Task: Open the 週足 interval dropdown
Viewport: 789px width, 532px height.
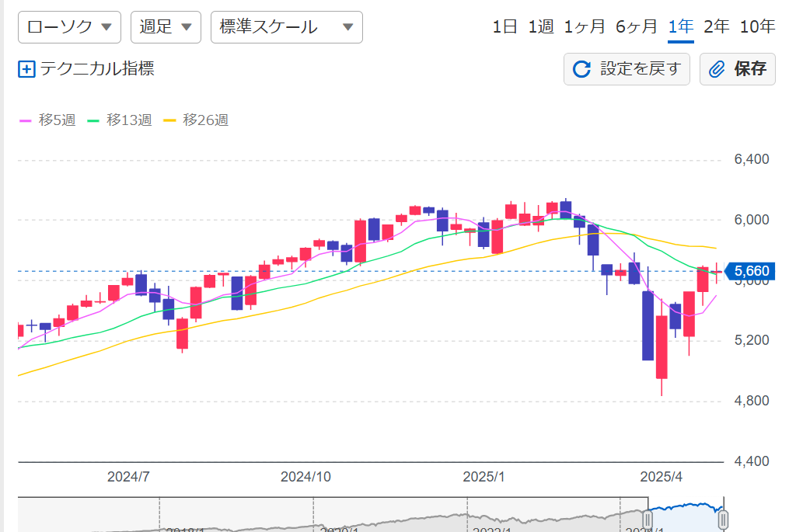Action: pyautogui.click(x=166, y=27)
